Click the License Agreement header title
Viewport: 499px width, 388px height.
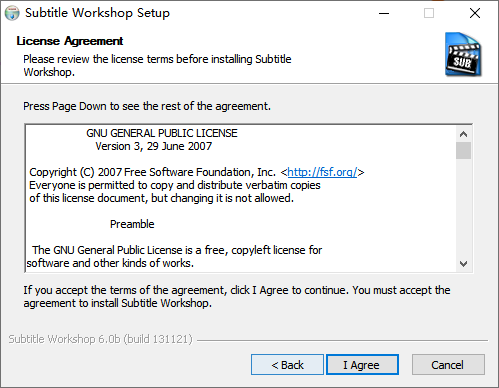click(70, 41)
